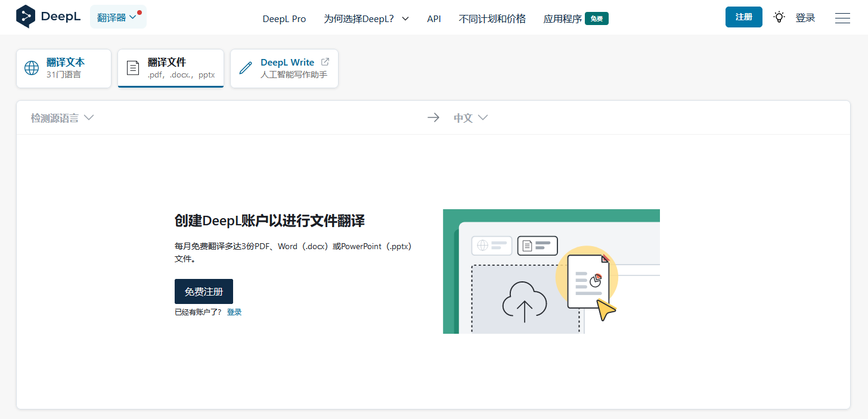Select the 翻译文件 tab
The image size is (868, 419).
(170, 68)
